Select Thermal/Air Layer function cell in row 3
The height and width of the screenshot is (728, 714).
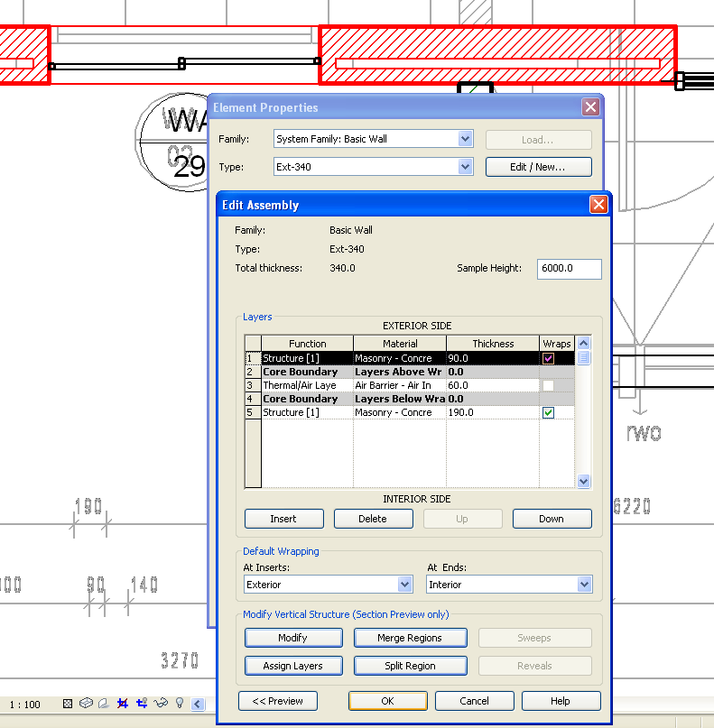307,385
